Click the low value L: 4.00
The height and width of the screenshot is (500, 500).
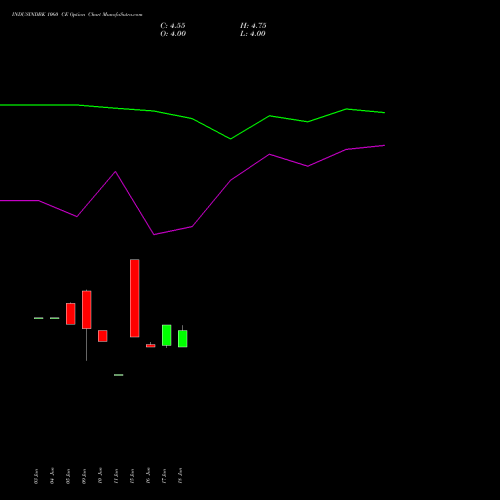(x=253, y=34)
